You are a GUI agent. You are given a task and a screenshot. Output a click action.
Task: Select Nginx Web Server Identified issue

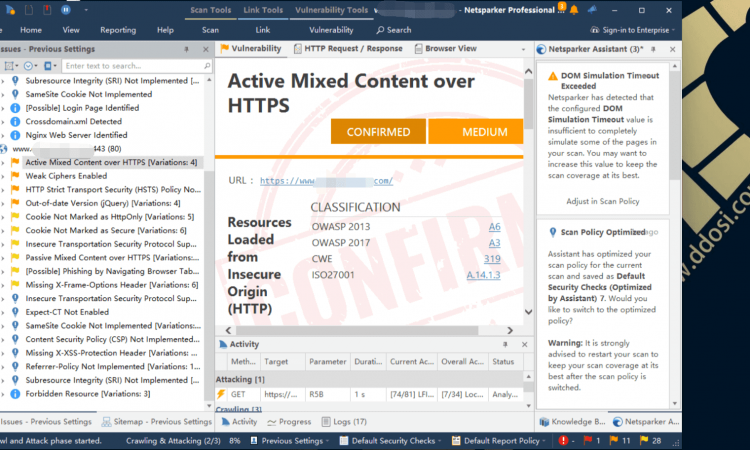pos(76,135)
